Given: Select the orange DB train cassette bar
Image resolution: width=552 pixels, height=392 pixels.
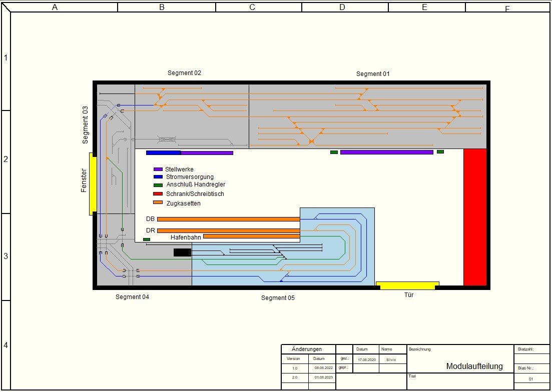Looking at the screenshot, I should (228, 219).
